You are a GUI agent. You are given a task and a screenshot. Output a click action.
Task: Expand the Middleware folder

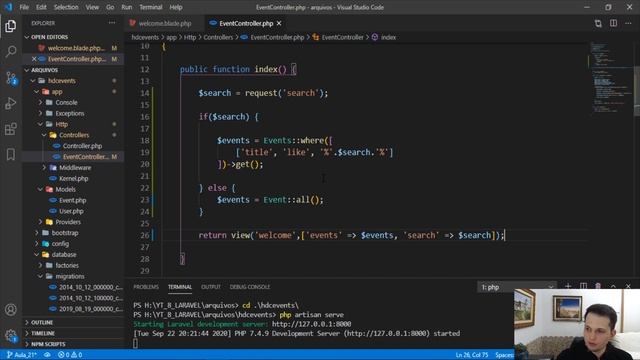[x=44, y=168]
